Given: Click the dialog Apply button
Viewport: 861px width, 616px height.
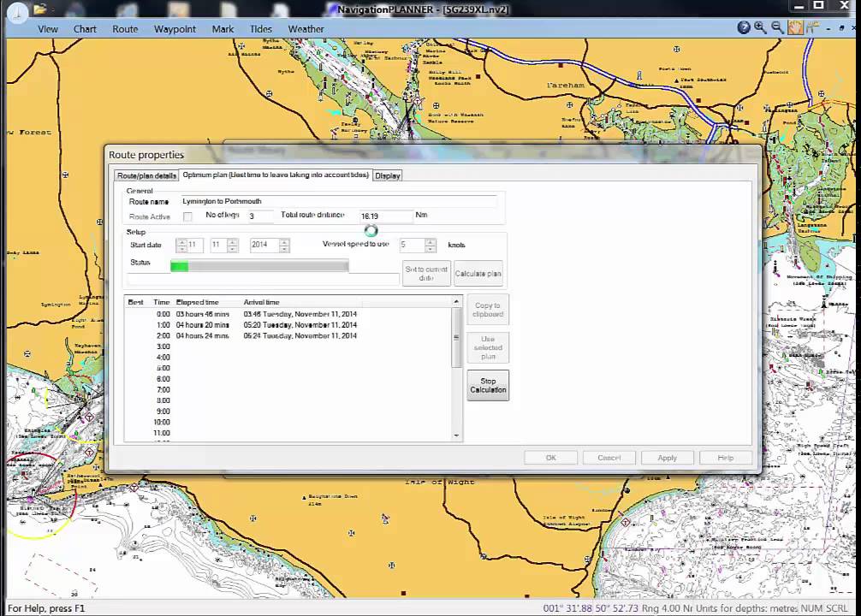Looking at the screenshot, I should [668, 458].
